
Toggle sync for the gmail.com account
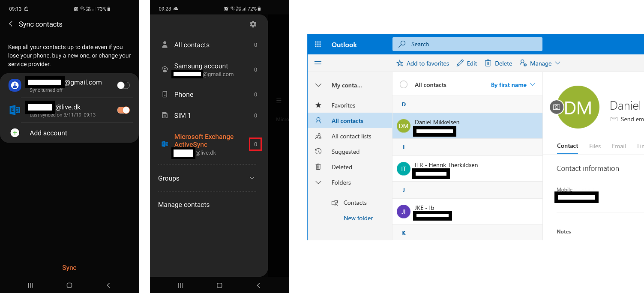coord(123,85)
